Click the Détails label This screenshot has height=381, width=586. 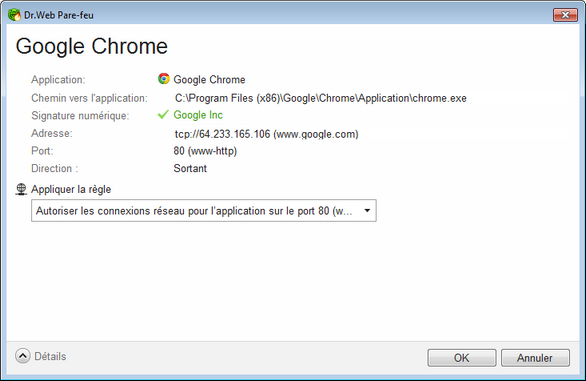(x=50, y=356)
